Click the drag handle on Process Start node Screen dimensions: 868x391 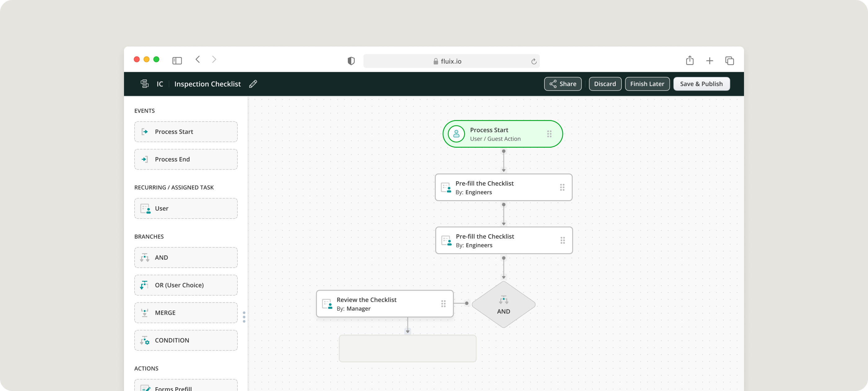pos(549,134)
